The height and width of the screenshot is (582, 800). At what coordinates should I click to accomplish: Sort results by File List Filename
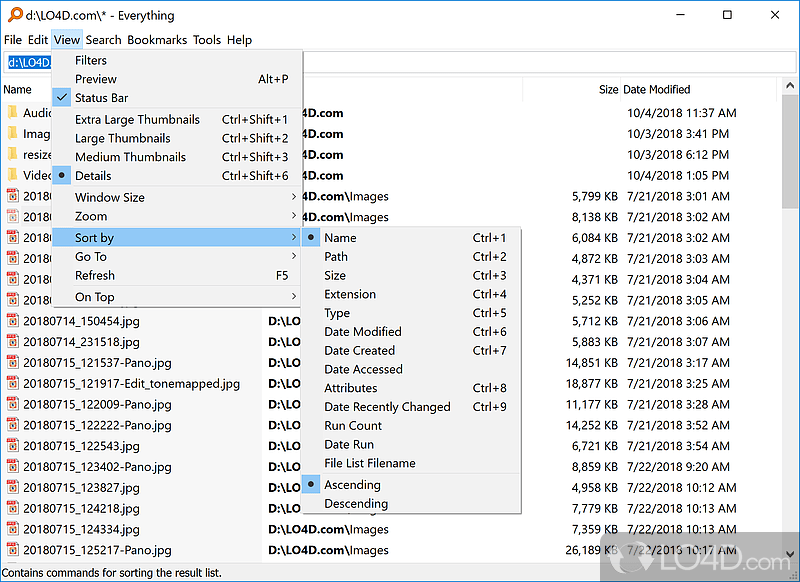pos(411,463)
